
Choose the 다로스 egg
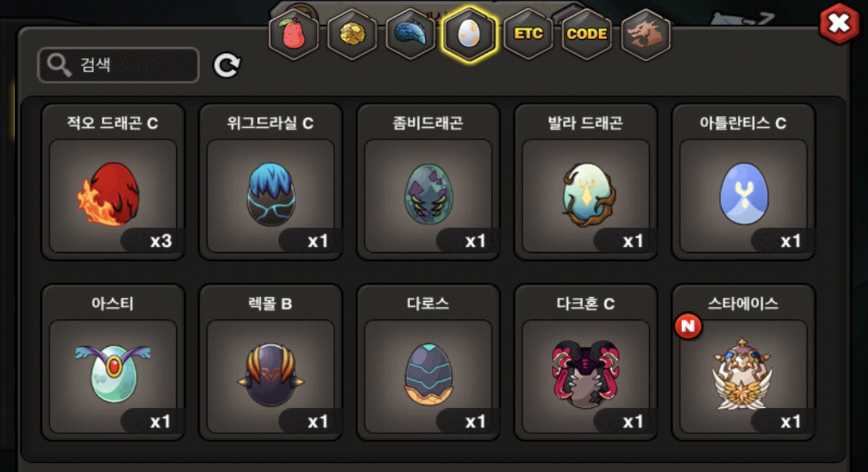428,362
